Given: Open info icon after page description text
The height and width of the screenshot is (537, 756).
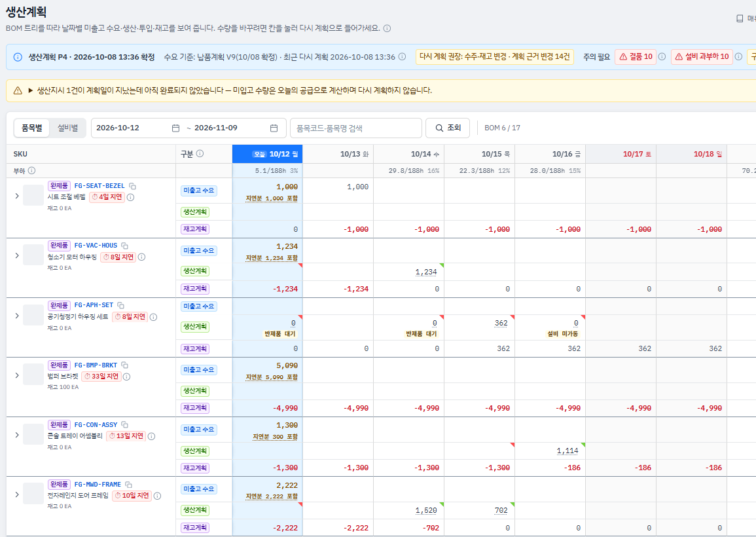Looking at the screenshot, I should coord(387,28).
